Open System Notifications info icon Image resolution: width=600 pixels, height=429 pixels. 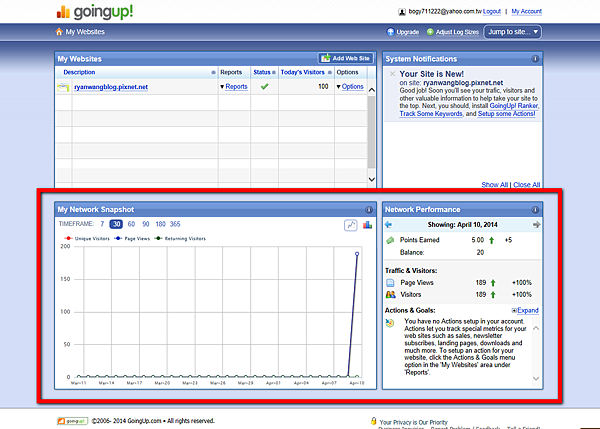[535, 59]
